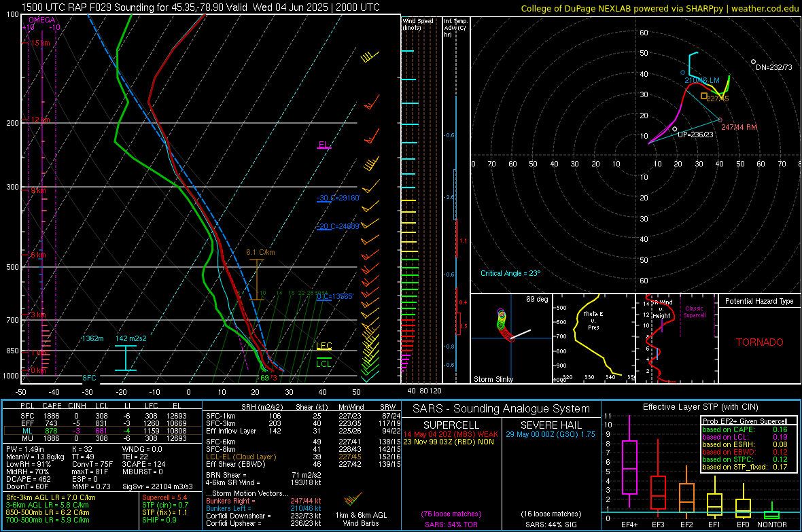802x532 pixels.
Task: Click the 'based on STP_fixed:' probability row
Action: pos(745,467)
